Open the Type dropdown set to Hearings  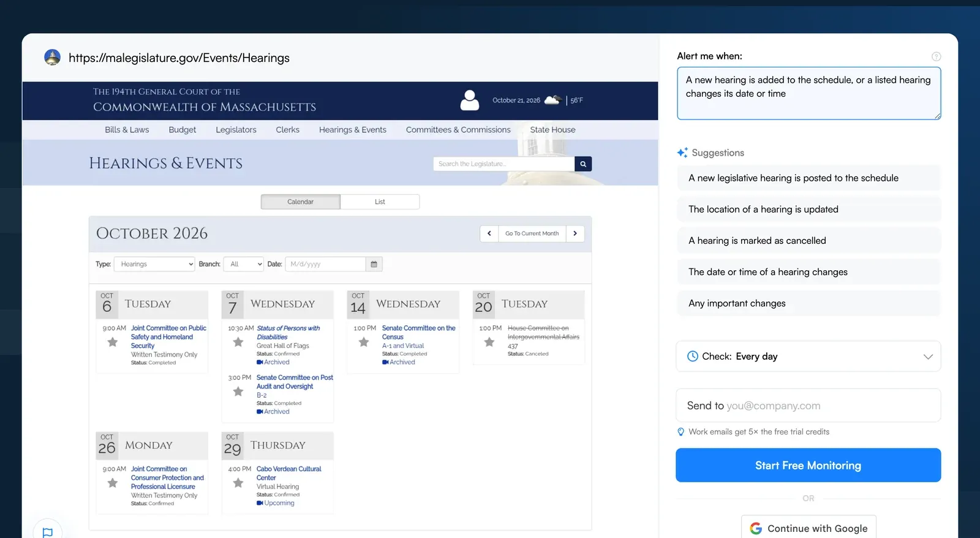[154, 264]
